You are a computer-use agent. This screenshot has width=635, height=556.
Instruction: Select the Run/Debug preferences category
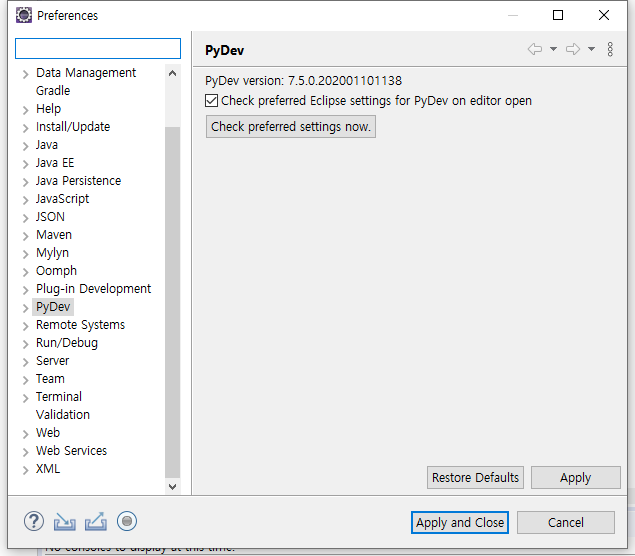click(x=67, y=343)
